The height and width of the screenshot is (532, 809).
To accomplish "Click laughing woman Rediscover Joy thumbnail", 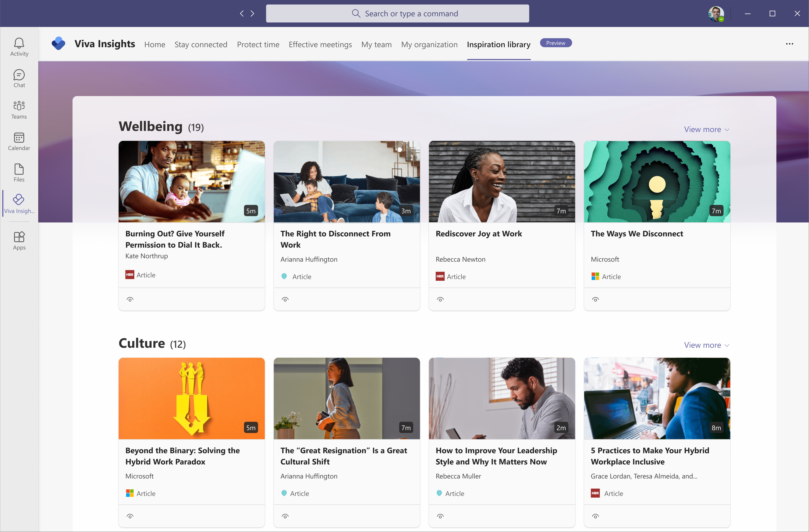I will (502, 182).
